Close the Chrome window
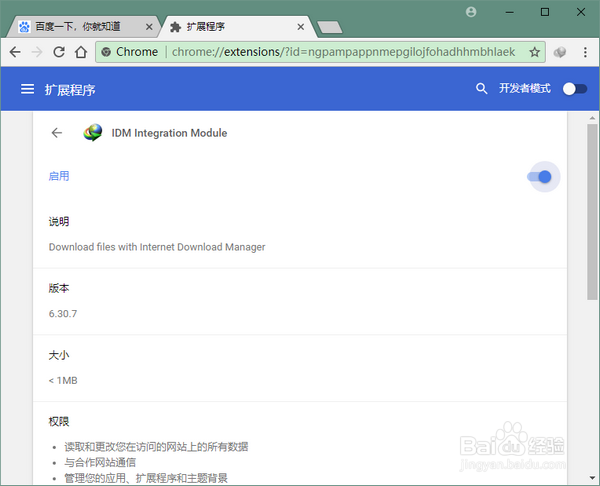 581,12
